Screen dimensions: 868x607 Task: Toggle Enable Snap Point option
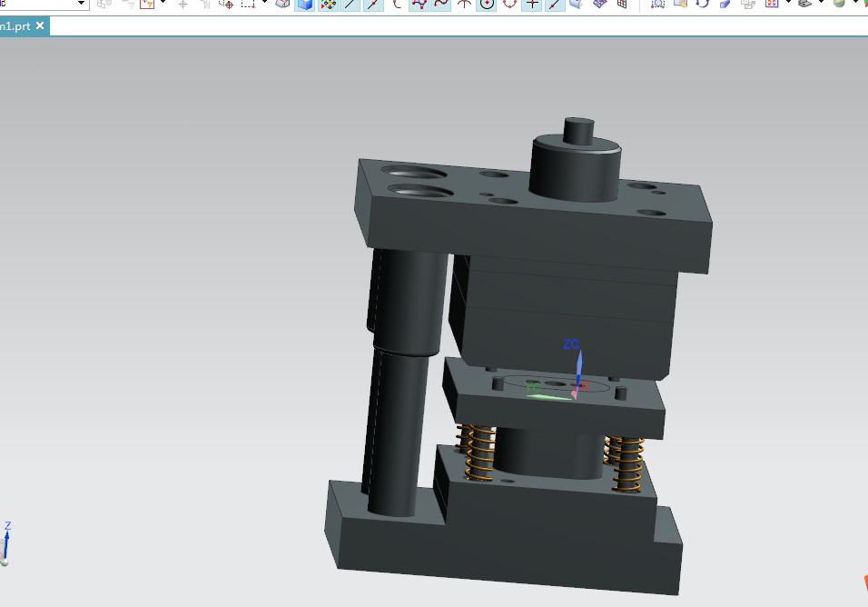(329, 5)
